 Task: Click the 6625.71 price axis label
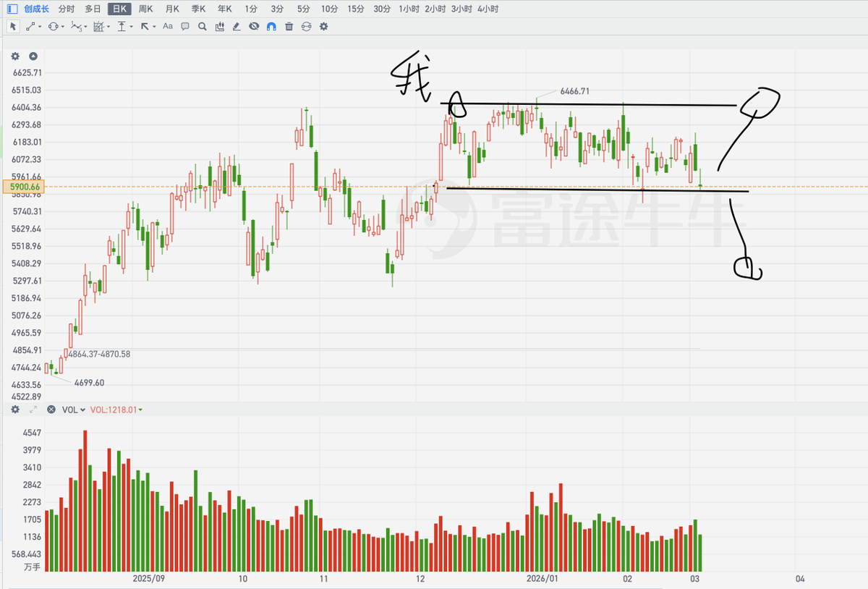[x=27, y=72]
